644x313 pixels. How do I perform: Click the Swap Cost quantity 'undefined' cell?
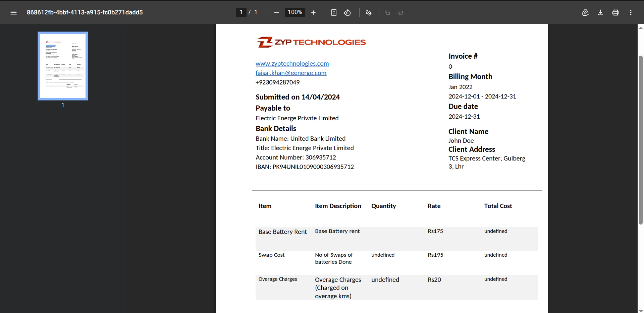pos(383,255)
